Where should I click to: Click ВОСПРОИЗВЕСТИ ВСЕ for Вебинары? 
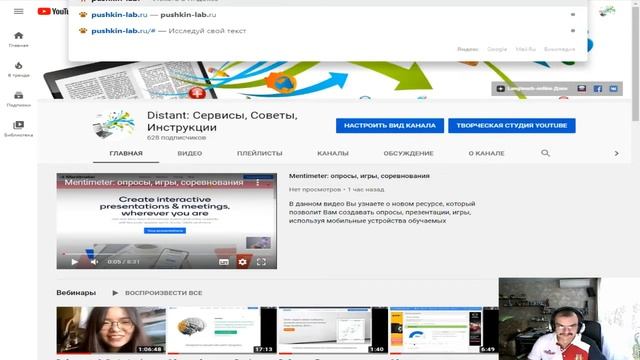click(x=158, y=293)
